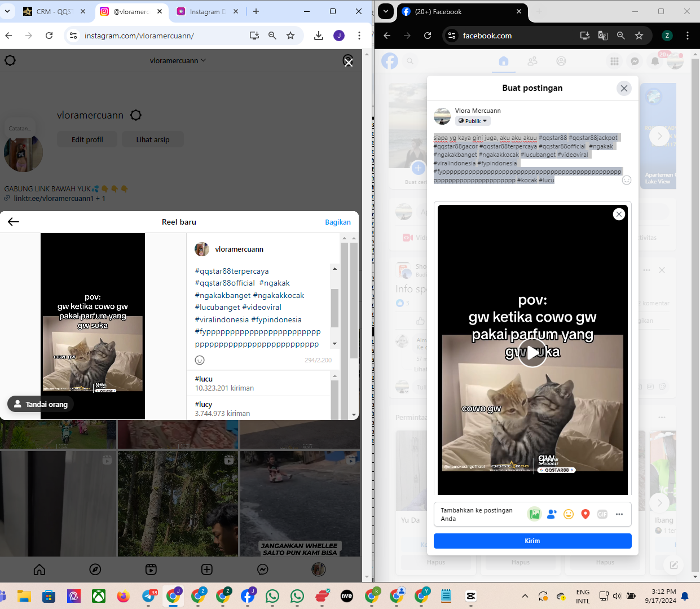Click the caption scrollbar down arrow
Screen dimensions: 700x609
334,344
